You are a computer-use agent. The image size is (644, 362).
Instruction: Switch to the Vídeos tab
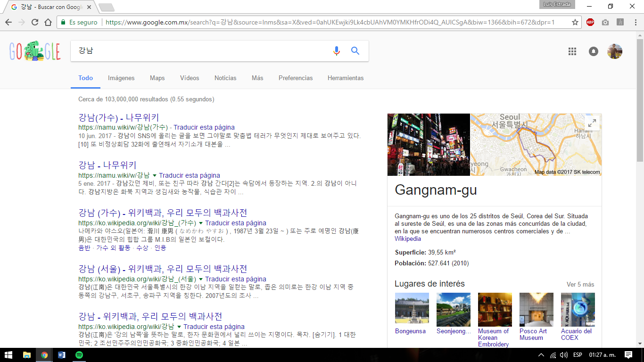(190, 78)
